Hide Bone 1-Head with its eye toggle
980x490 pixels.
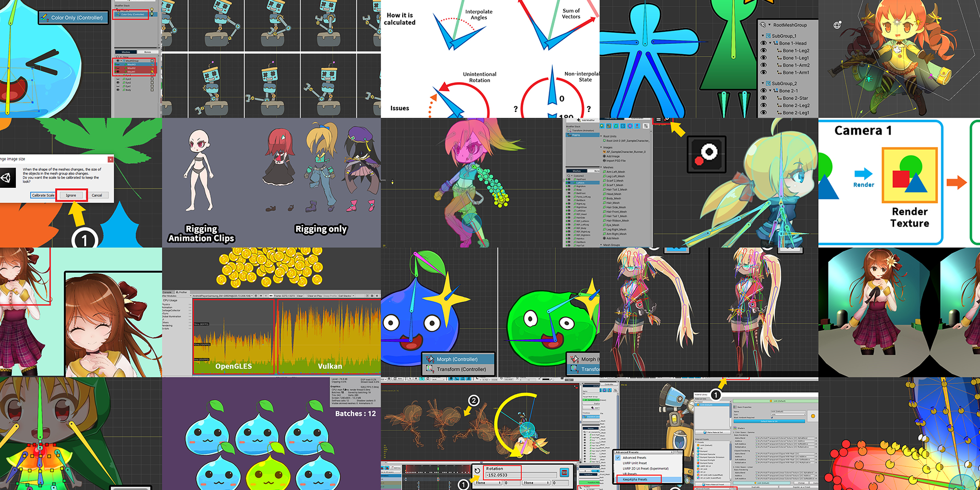point(764,43)
